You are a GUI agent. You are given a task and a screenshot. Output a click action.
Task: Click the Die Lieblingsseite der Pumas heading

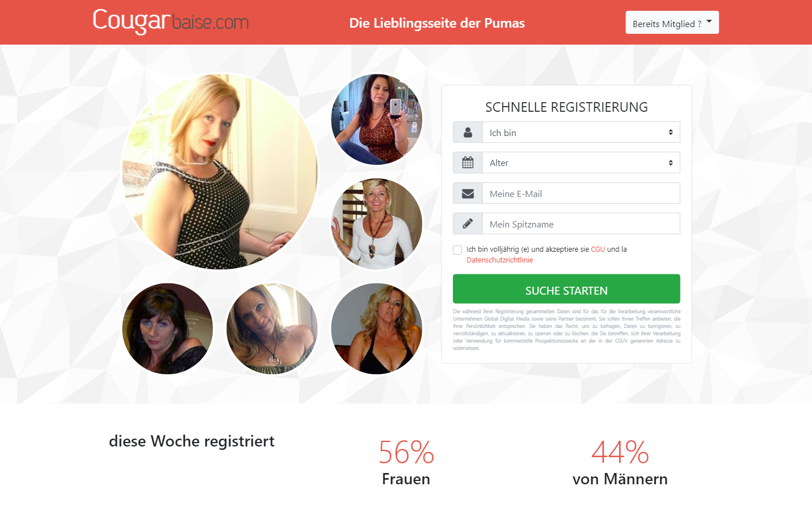tap(437, 23)
